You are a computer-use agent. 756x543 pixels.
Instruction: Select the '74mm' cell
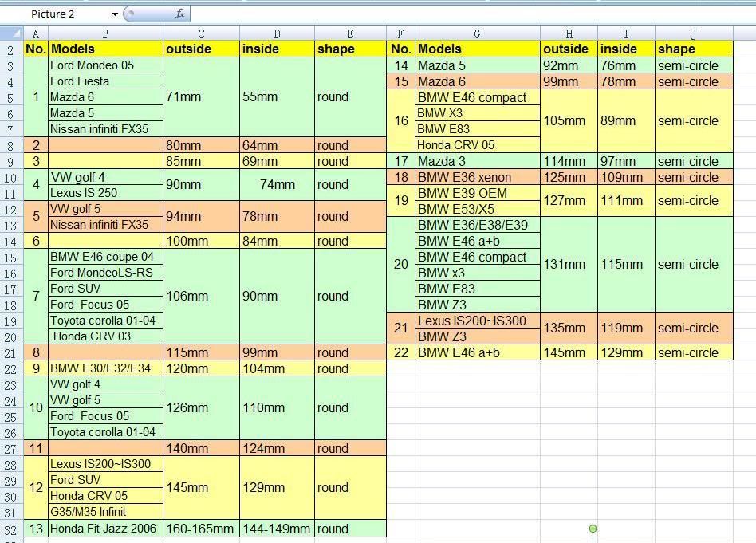pos(277,185)
